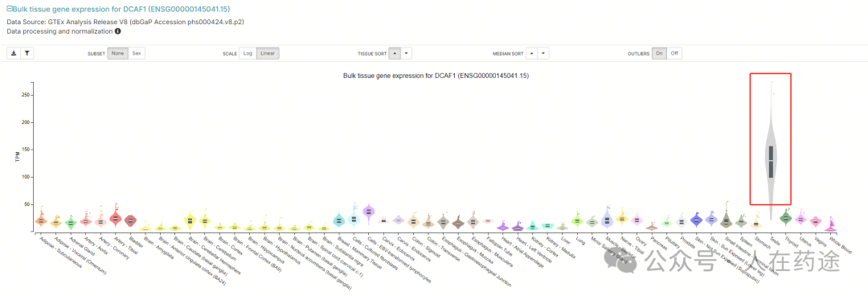Screen dimensions: 868x296
Task: Collapse the Bulk tissue gene expression section
Action: tap(9, 10)
